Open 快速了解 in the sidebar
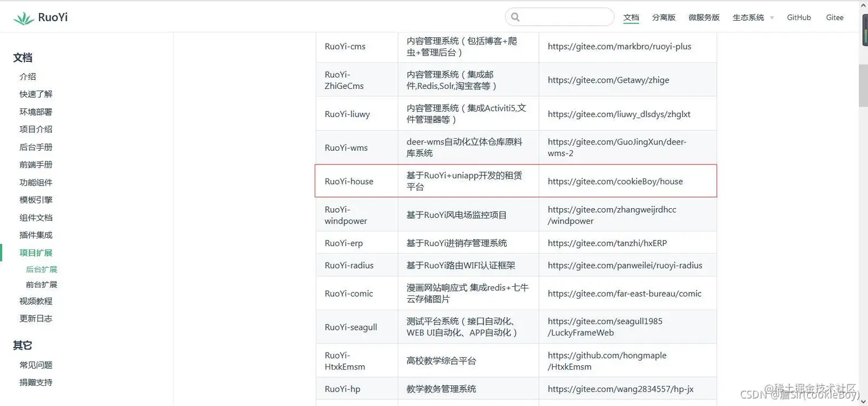The height and width of the screenshot is (406, 868). pos(36,94)
